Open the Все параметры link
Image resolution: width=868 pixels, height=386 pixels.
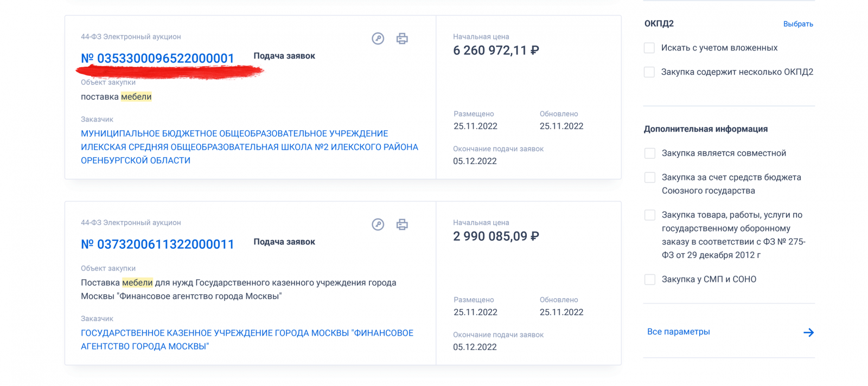[678, 332]
